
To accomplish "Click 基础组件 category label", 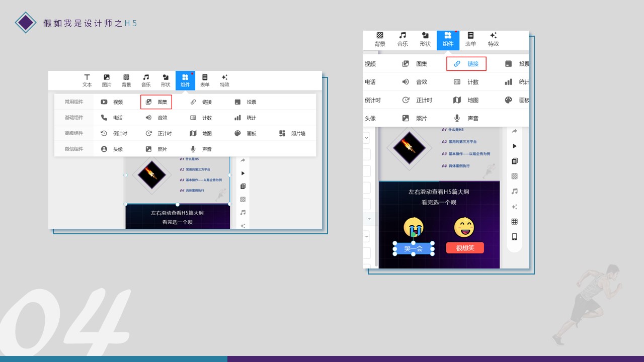I will 74,118.
